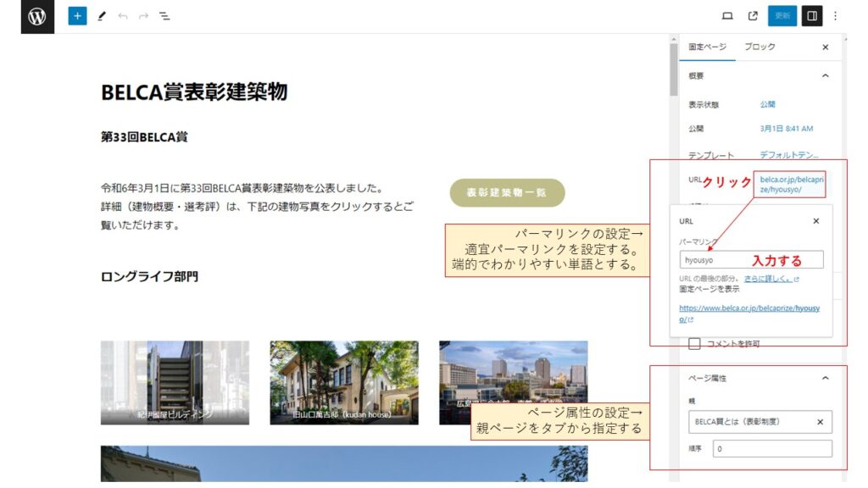Open the デフォルトテン template setting
The image size is (868, 488).
click(x=789, y=154)
